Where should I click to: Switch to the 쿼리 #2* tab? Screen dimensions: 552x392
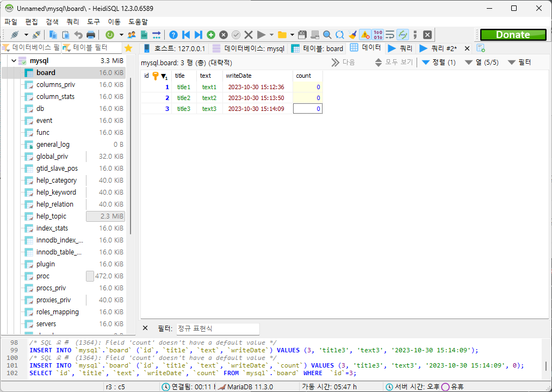click(x=439, y=48)
